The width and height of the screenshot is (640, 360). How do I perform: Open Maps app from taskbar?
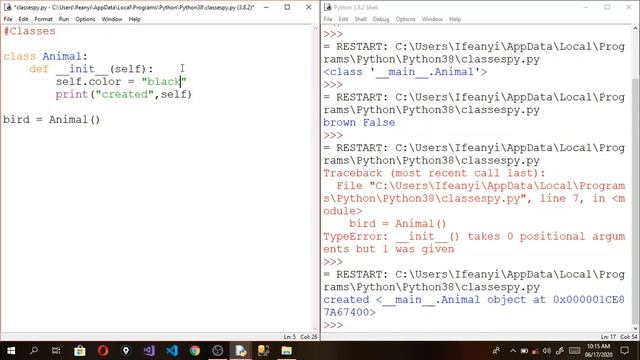pos(126,351)
